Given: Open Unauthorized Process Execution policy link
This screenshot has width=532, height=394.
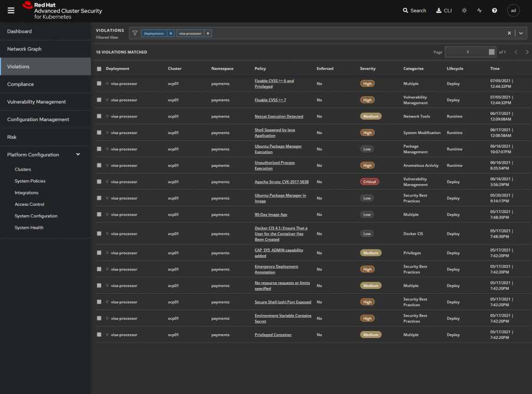Looking at the screenshot, I should 274,165.
